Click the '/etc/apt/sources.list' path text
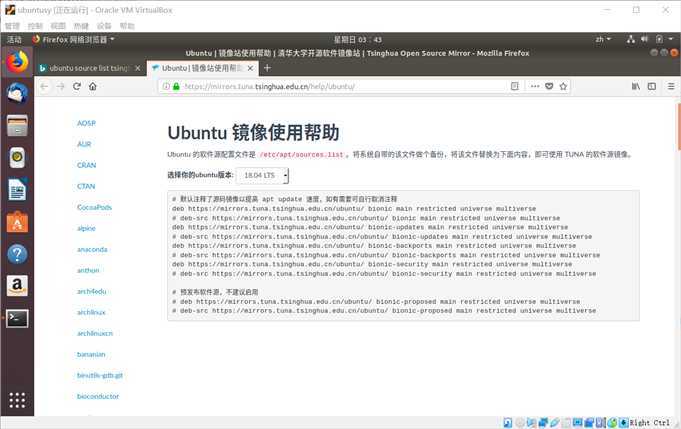 301,155
